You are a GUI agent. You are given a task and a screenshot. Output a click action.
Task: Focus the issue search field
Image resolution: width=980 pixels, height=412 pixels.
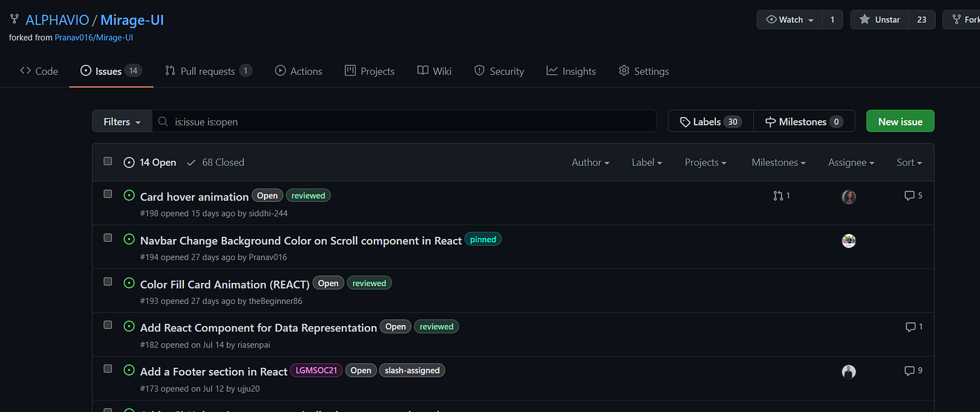(405, 122)
